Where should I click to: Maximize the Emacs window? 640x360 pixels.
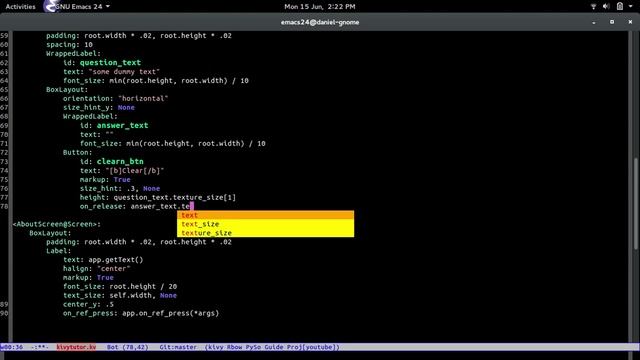click(x=612, y=22)
